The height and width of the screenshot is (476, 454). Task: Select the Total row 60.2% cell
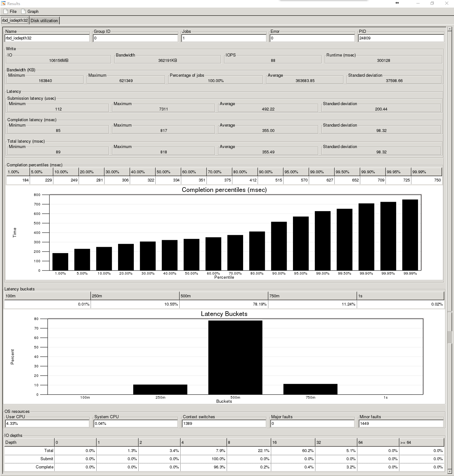(x=293, y=451)
